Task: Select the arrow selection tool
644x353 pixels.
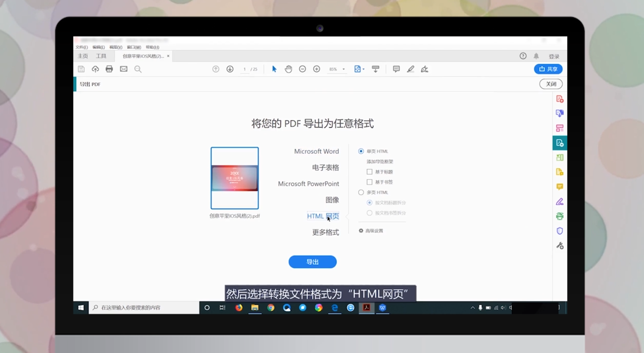Action: coord(274,69)
